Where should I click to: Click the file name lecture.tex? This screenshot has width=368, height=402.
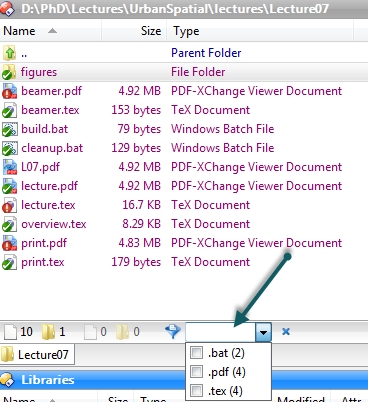tap(48, 205)
